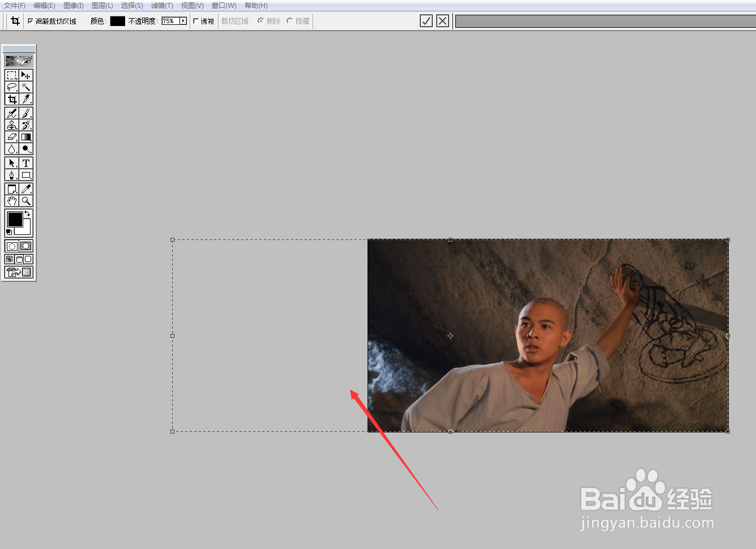This screenshot has height=549, width=756.
Task: Click the toolbox title bar
Action: [x=19, y=49]
